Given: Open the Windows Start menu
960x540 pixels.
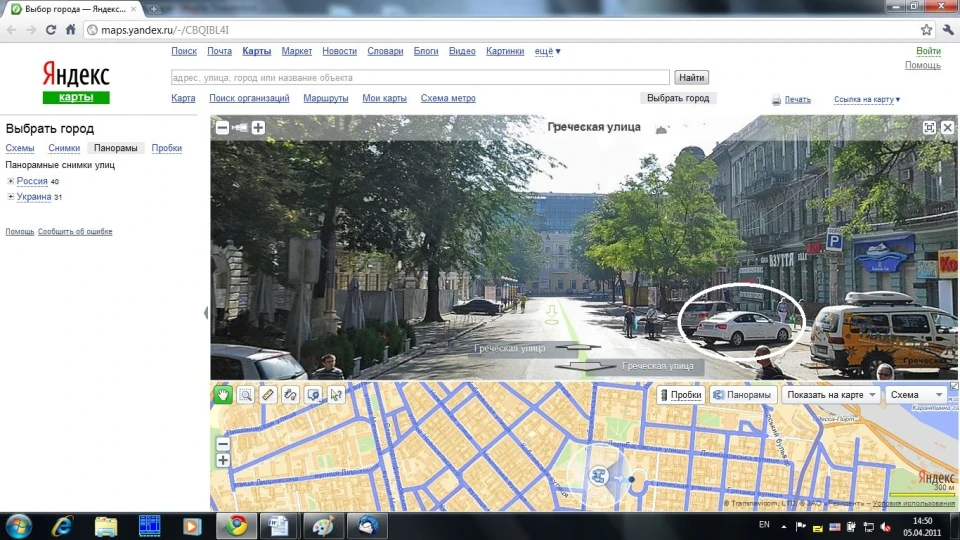Looking at the screenshot, I should pyautogui.click(x=18, y=527).
